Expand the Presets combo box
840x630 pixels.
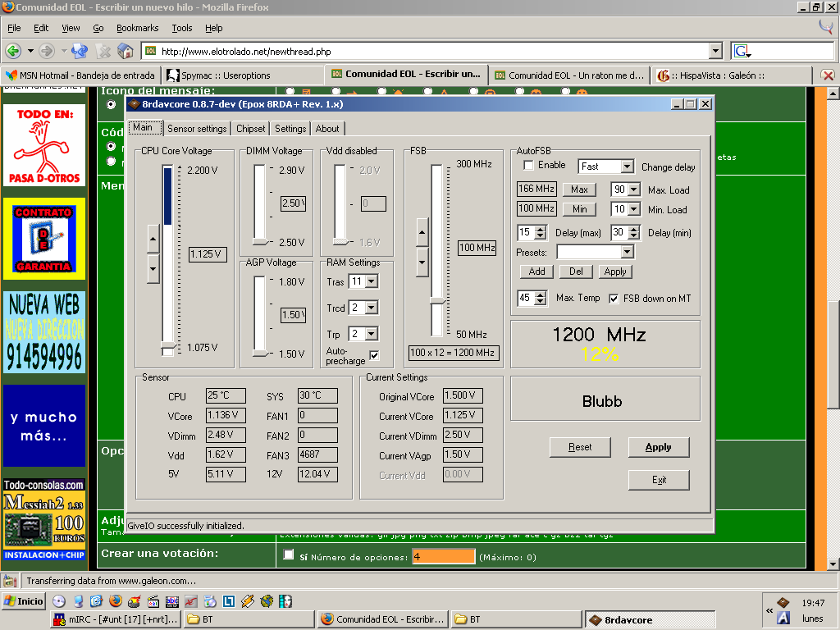coord(627,252)
